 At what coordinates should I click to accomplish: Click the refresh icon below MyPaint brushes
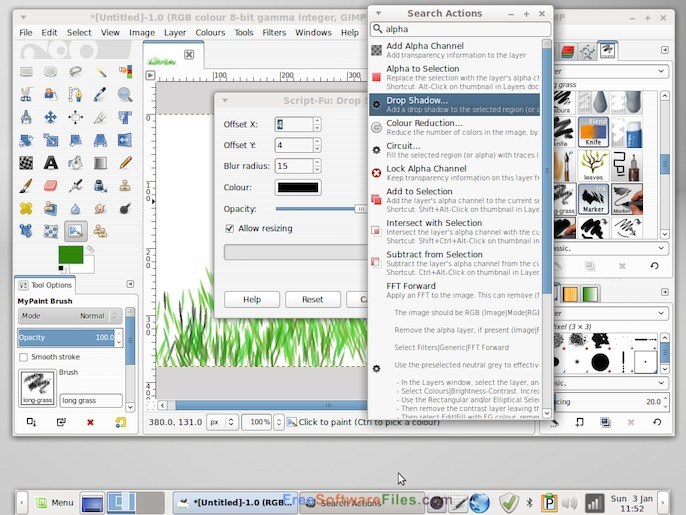pos(654,266)
